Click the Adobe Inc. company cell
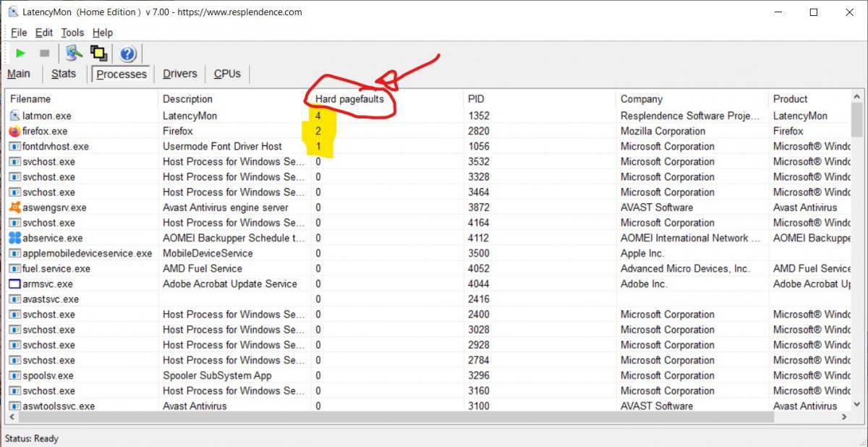 pos(644,284)
